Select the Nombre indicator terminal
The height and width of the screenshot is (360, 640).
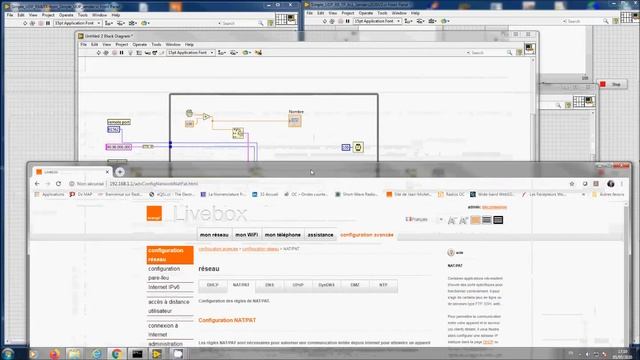point(295,121)
